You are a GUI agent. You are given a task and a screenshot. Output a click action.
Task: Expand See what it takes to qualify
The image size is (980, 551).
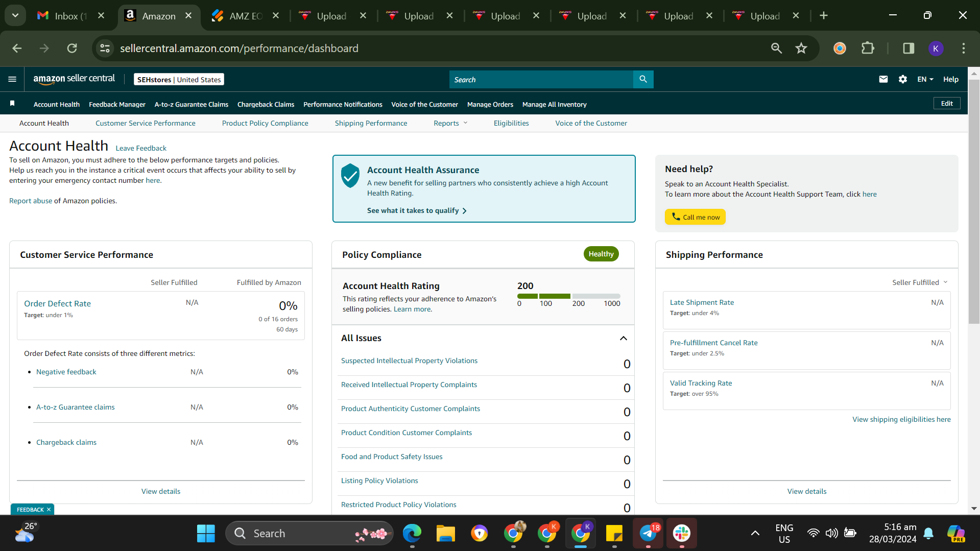(417, 210)
